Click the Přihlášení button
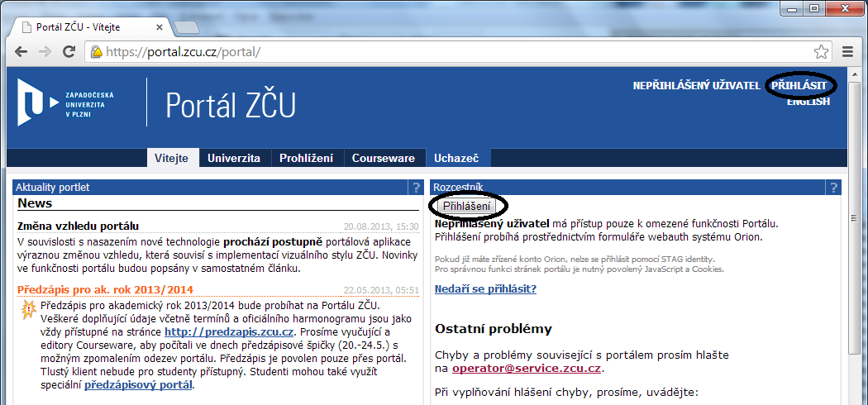 tap(467, 207)
